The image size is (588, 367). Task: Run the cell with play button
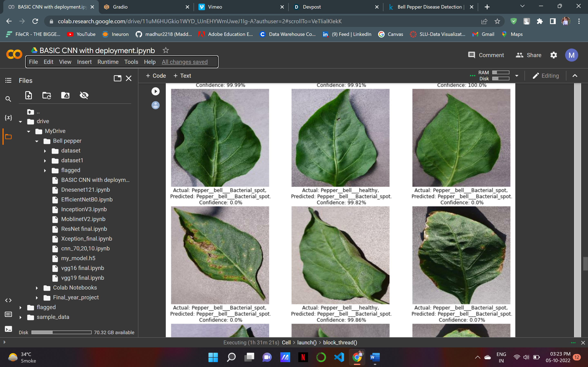(156, 91)
